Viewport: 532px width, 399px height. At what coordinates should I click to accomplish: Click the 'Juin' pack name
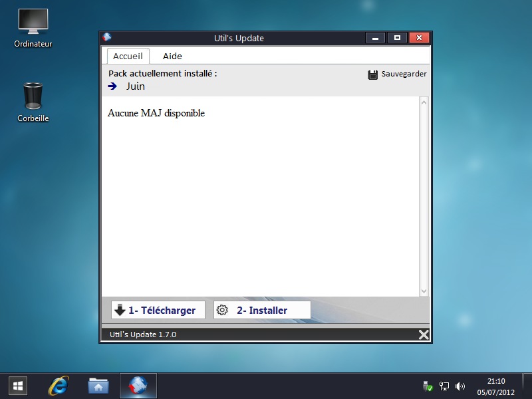[x=136, y=86]
